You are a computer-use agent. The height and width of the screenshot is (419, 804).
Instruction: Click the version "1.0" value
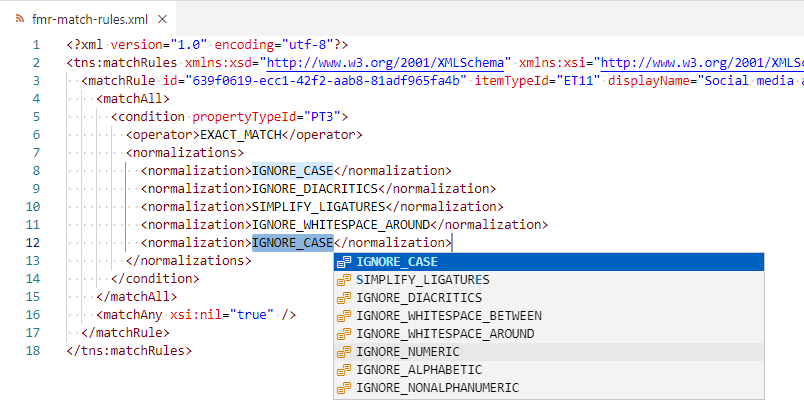pyautogui.click(x=189, y=45)
